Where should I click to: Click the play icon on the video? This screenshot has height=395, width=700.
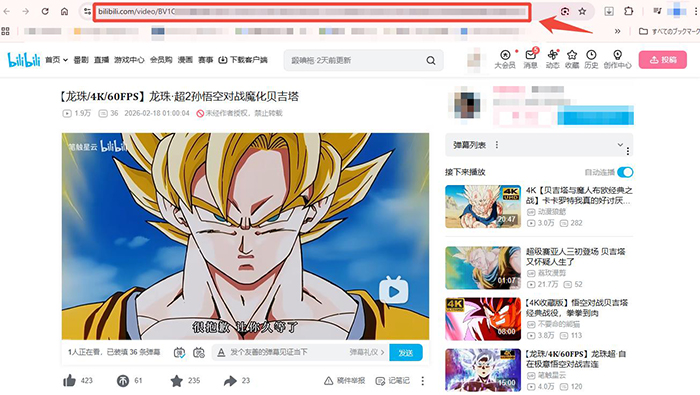(393, 290)
